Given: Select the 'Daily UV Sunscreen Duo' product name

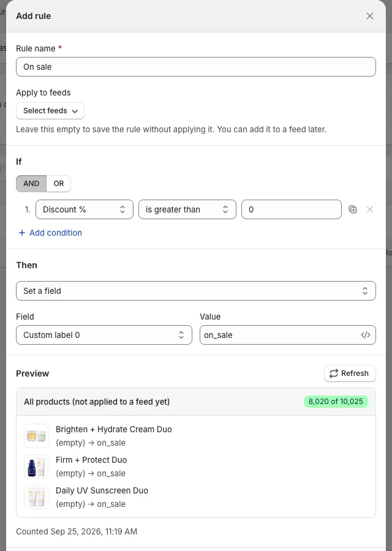Looking at the screenshot, I should 102,490.
